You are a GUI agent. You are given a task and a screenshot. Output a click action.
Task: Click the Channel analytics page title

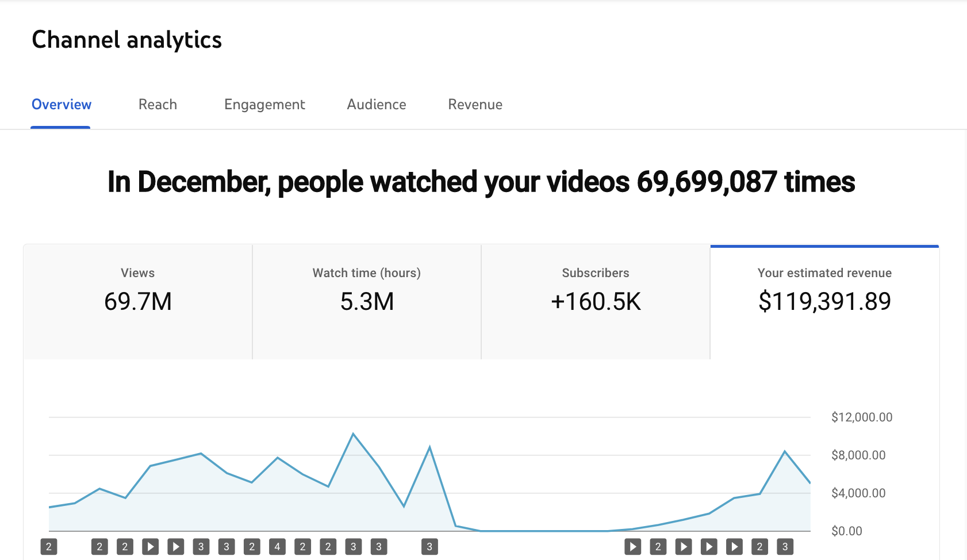coord(126,40)
